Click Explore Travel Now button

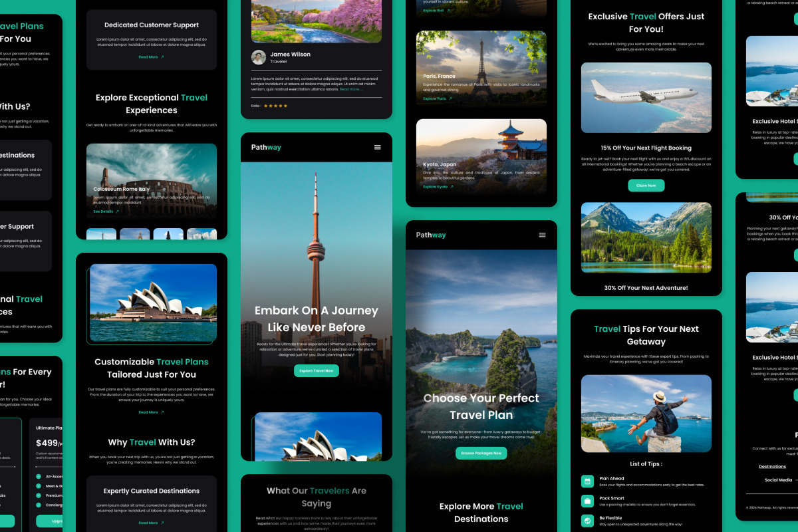(x=317, y=370)
